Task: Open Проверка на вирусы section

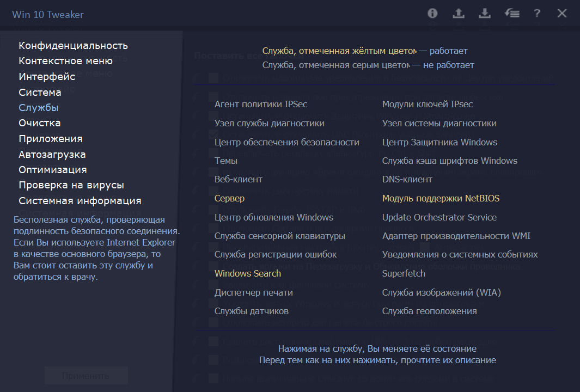Action: point(71,185)
